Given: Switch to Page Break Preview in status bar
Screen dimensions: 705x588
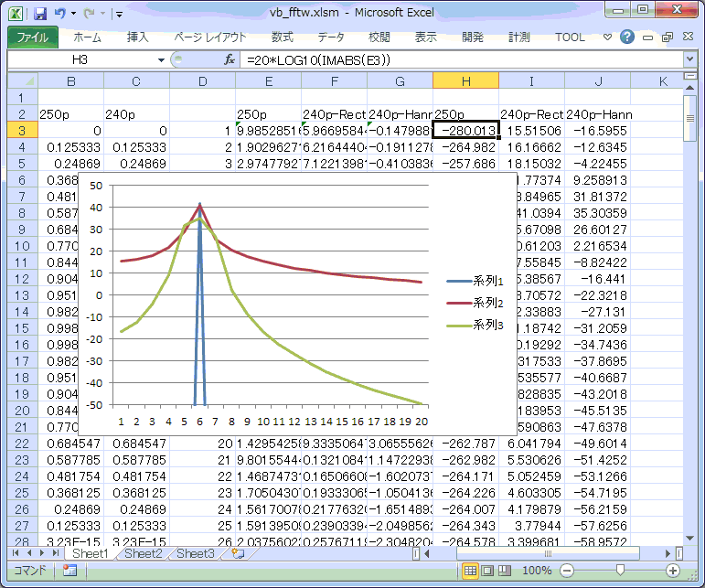Looking at the screenshot, I should 505,571.
